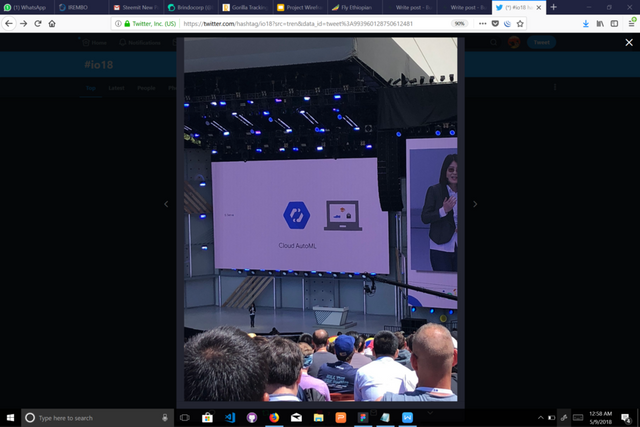Image resolution: width=640 pixels, height=427 pixels.
Task: Save page to Pocket
Action: click(x=495, y=24)
